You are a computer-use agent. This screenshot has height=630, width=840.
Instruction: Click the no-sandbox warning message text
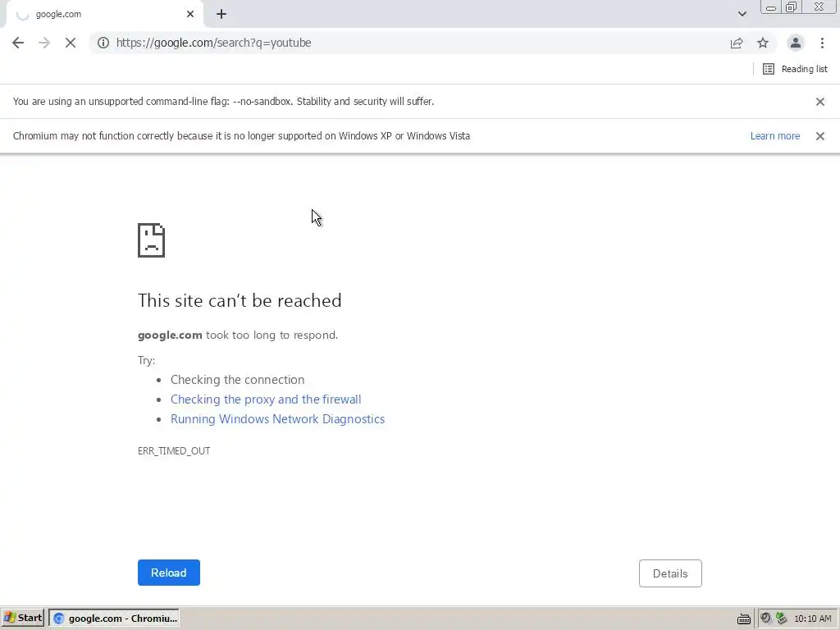(x=223, y=102)
